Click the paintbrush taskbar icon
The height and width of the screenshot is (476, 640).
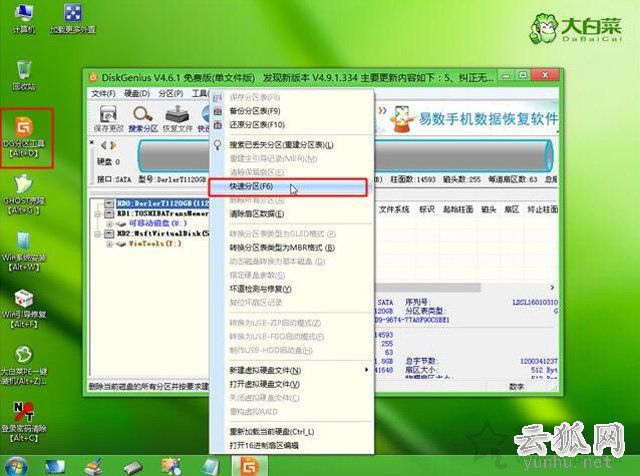pos(94,467)
